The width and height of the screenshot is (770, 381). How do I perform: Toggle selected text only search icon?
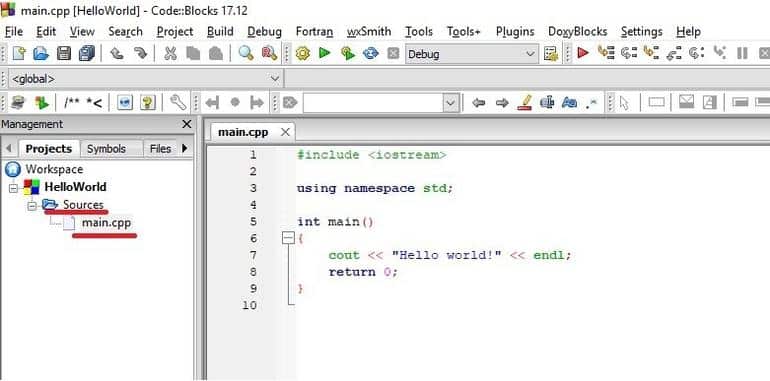547,103
